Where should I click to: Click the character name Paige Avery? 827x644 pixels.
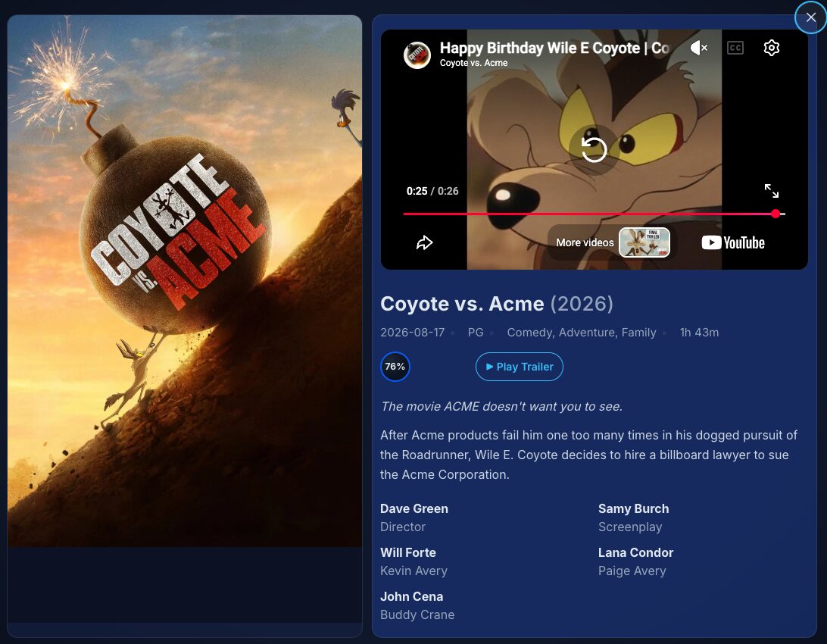point(632,571)
